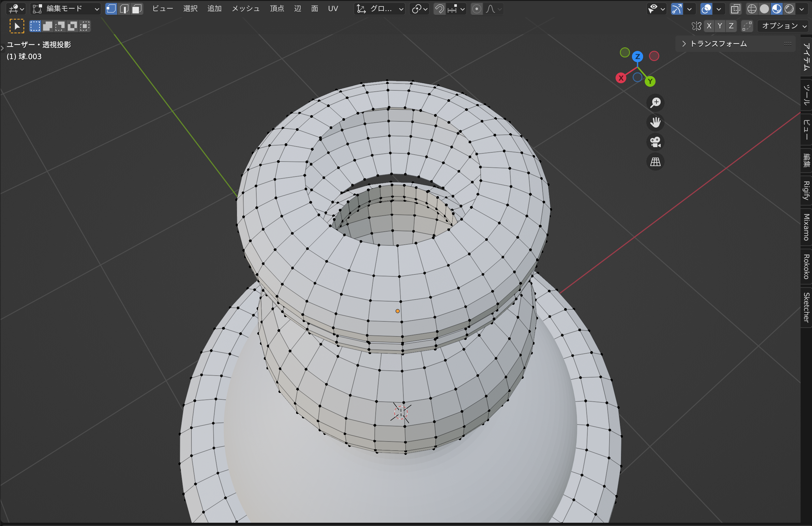
Task: Toggle the snap magnet icon
Action: pyautogui.click(x=440, y=9)
